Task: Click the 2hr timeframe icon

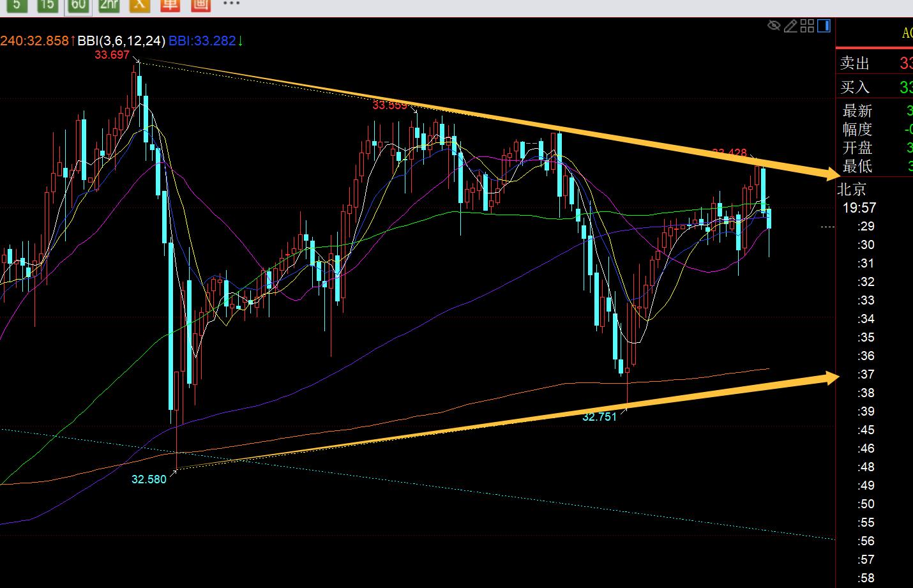Action: [109, 5]
